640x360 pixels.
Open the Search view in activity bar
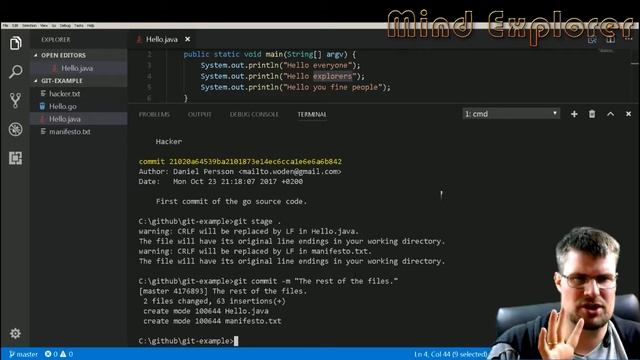16,71
